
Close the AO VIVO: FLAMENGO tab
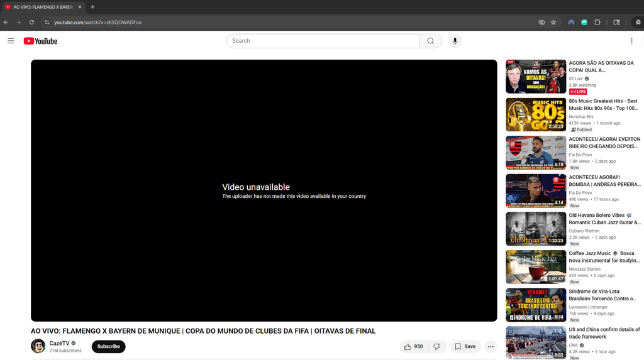tap(80, 7)
